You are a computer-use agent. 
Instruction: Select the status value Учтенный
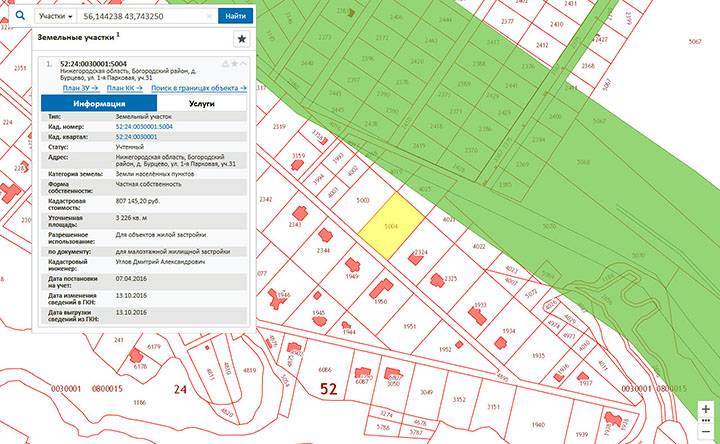tap(129, 147)
